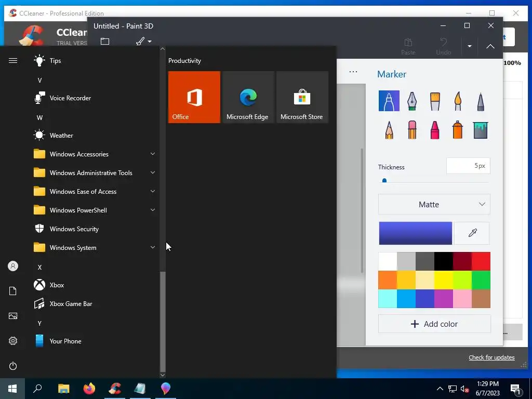The width and height of the screenshot is (532, 399).
Task: Jump to letter W section header
Action: pyautogui.click(x=39, y=118)
